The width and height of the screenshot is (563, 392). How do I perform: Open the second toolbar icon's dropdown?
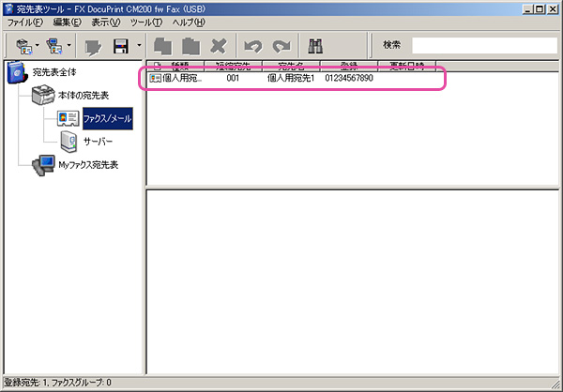(x=67, y=45)
